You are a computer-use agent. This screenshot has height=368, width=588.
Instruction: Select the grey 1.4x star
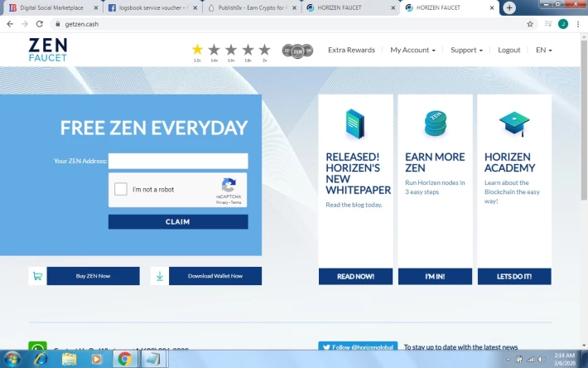(214, 49)
